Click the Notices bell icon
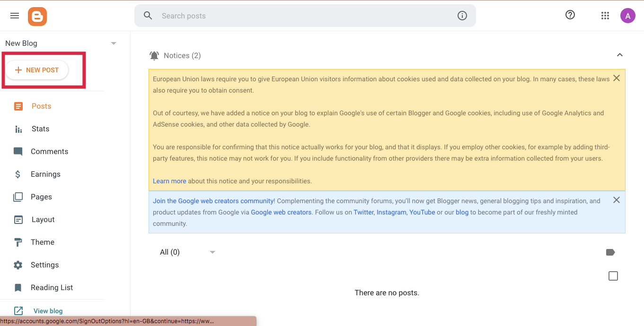Screen dimensions: 644x326 [x=154, y=56]
